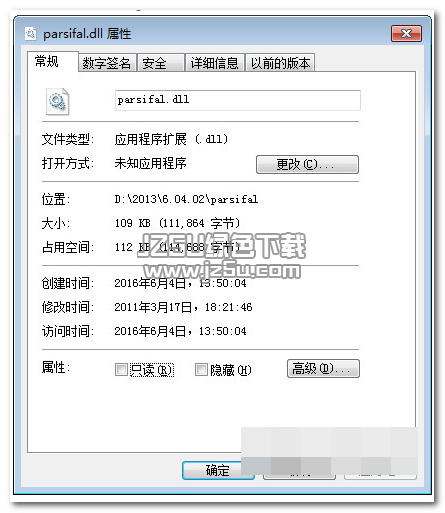The width and height of the screenshot is (445, 513).
Task: Click the parsifal.dll filename text field
Action: point(238,100)
